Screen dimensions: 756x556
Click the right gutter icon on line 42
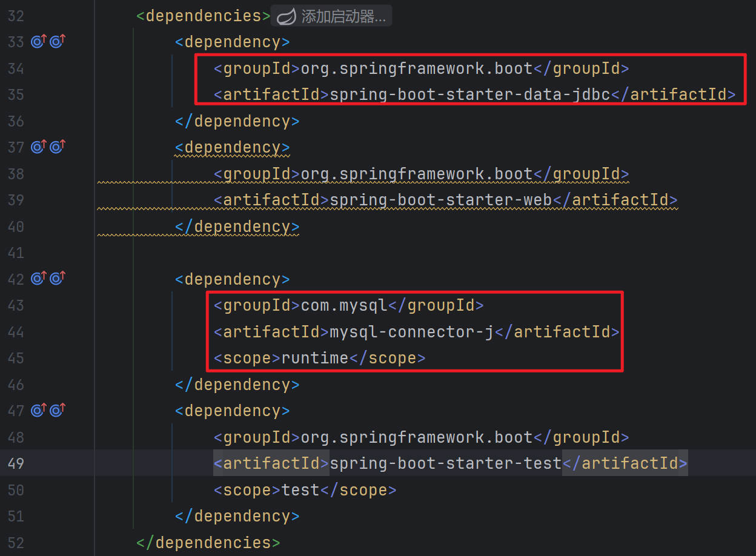click(58, 279)
